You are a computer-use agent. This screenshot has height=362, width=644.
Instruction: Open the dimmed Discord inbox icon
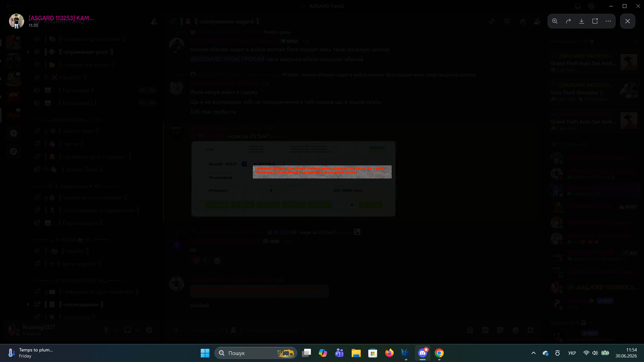(x=578, y=6)
